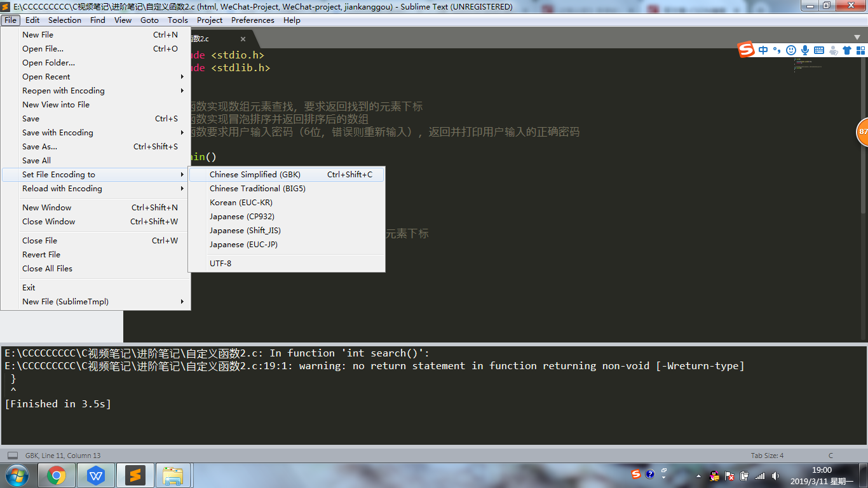Open Windows Explorer from the taskbar
This screenshot has height=488, width=868.
(173, 475)
